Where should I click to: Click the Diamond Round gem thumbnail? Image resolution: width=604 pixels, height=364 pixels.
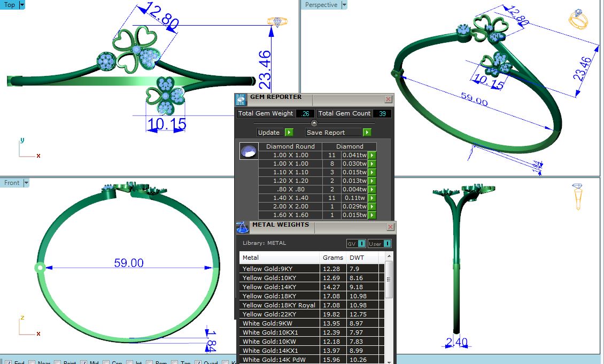pyautogui.click(x=249, y=152)
